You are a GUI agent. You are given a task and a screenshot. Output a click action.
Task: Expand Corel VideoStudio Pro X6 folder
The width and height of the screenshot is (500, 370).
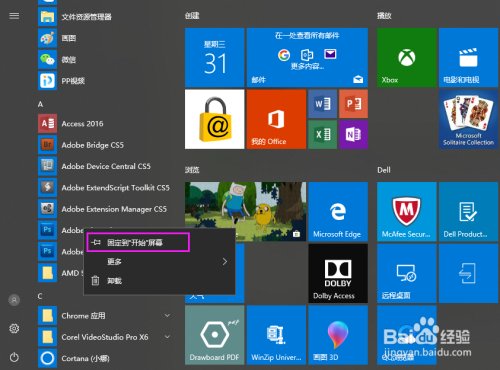click(167, 337)
